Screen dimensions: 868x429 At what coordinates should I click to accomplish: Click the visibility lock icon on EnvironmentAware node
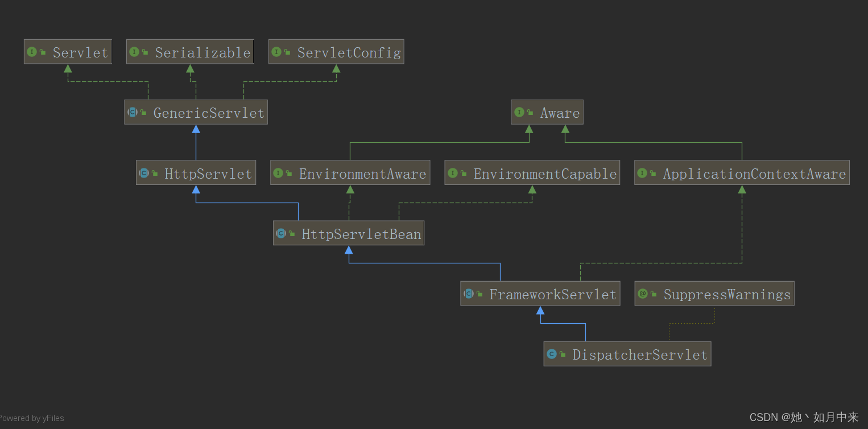pos(289,173)
